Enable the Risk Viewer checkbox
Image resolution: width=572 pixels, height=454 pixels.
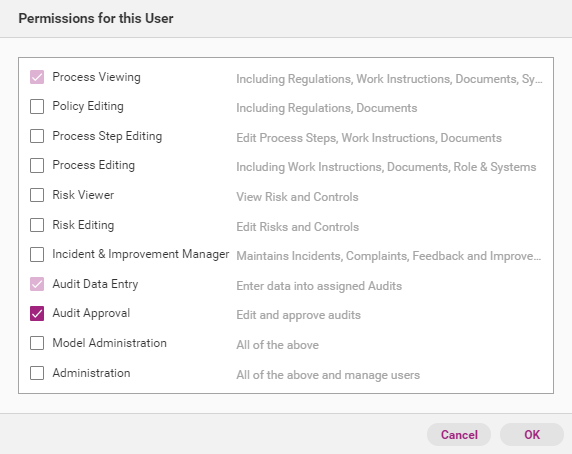point(37,195)
